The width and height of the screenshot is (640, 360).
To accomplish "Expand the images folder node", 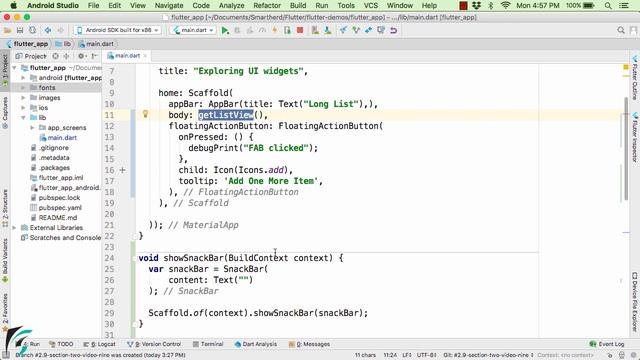I will pos(23,98).
